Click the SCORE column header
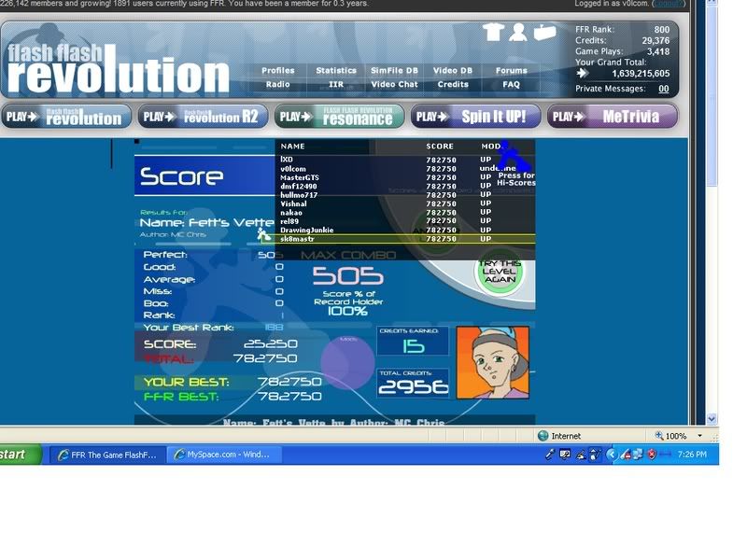 pos(440,147)
